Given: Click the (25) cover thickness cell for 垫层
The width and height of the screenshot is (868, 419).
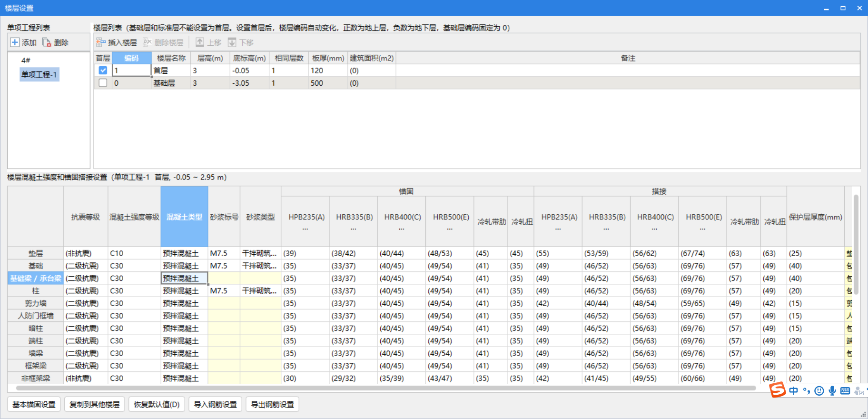Looking at the screenshot, I should [815, 253].
